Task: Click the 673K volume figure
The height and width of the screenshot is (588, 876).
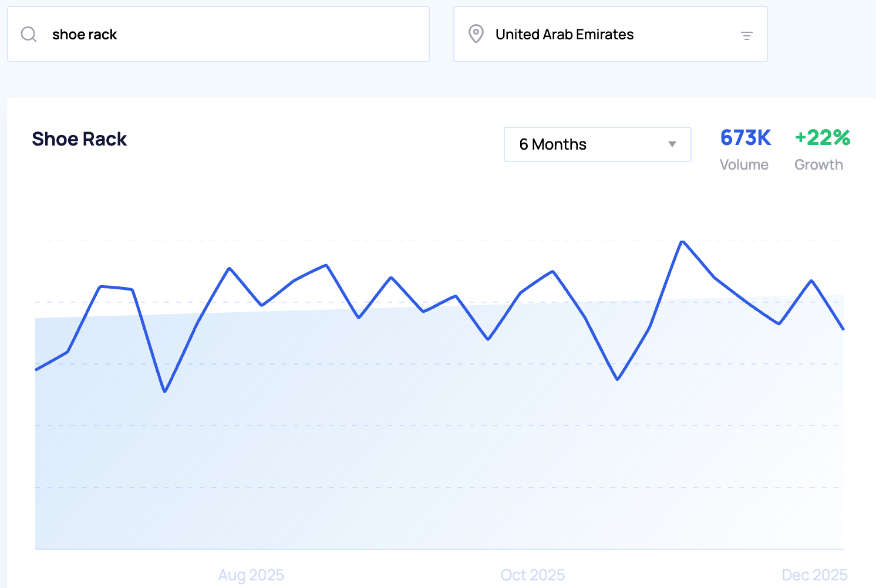Action: 745,138
